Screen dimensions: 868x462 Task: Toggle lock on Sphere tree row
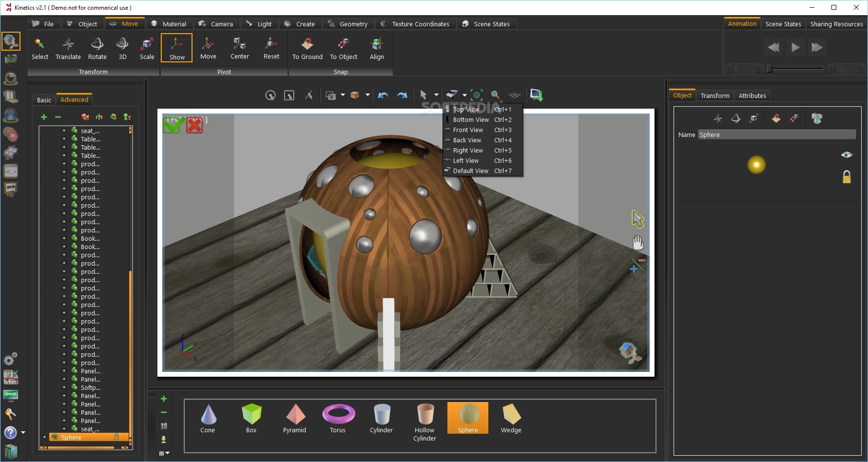coord(116,437)
